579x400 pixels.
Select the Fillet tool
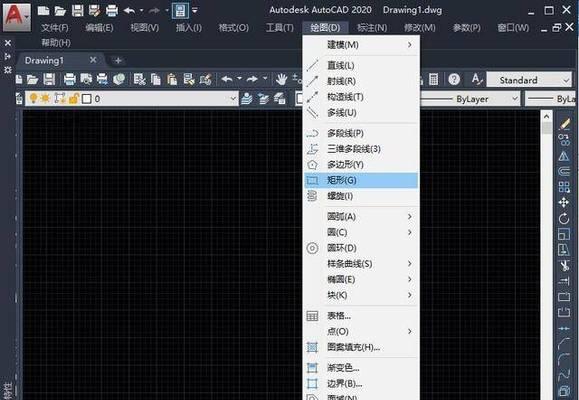pyautogui.click(x=564, y=360)
